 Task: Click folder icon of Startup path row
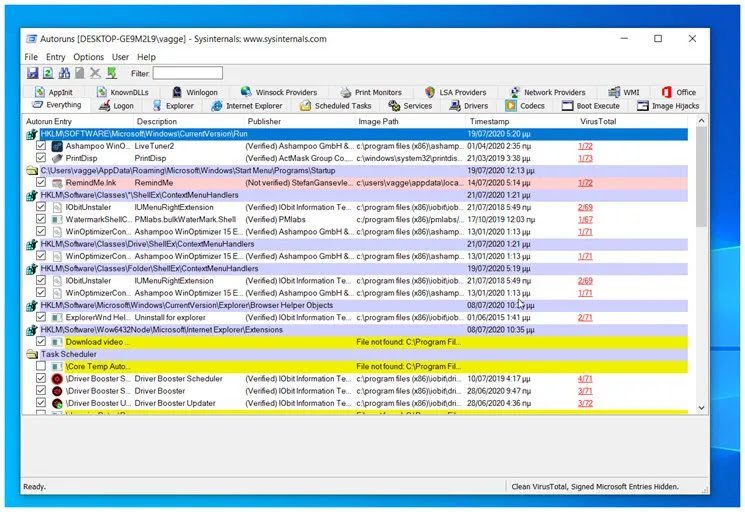(32, 171)
